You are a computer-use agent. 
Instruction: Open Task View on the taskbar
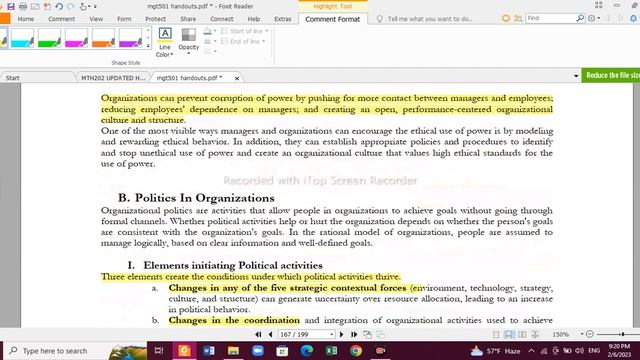tap(159, 351)
